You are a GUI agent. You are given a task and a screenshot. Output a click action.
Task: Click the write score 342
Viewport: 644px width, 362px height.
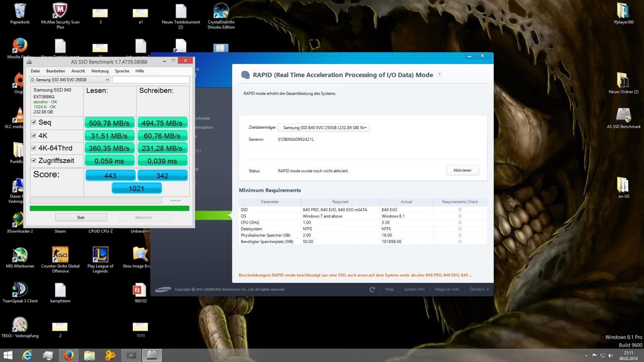(162, 176)
